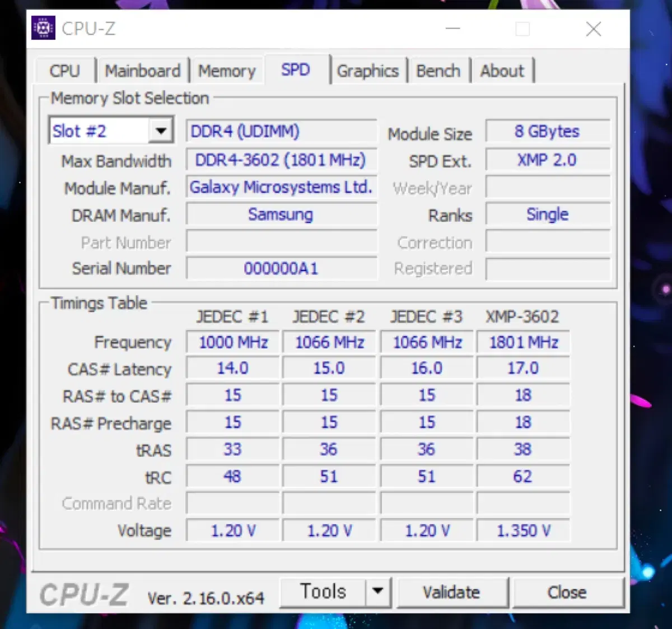Minimize the CPU-Z window

click(x=452, y=29)
